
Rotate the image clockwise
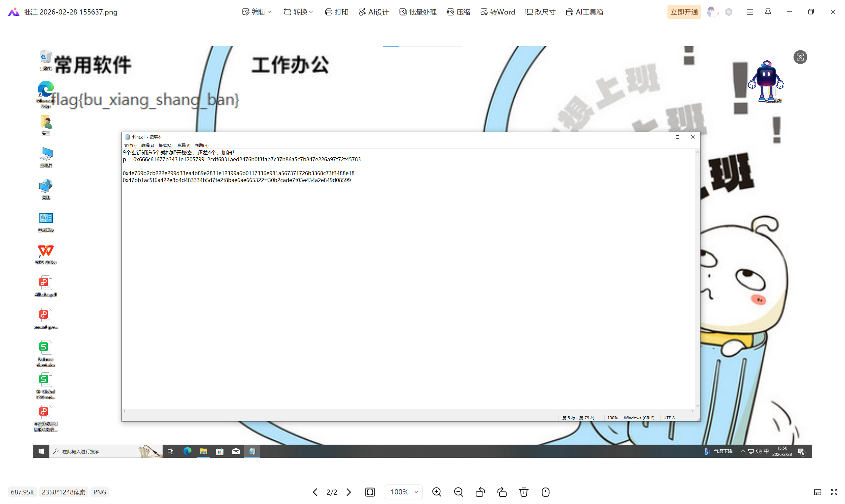coord(502,492)
